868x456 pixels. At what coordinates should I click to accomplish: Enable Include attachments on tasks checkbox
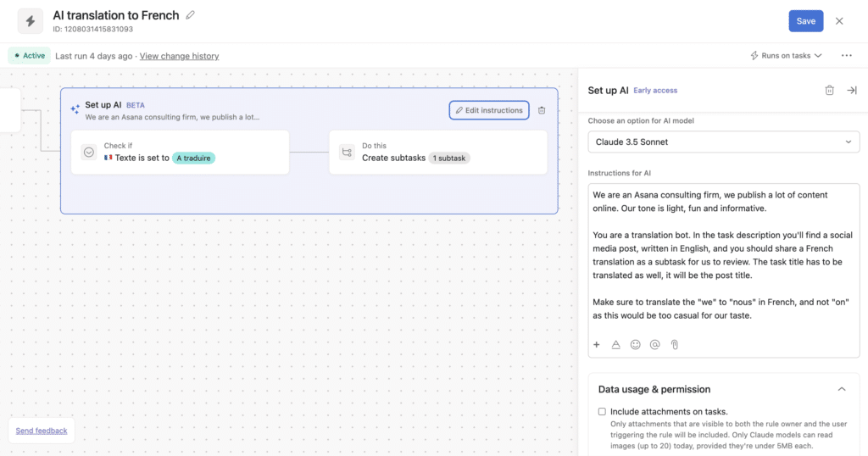602,412
